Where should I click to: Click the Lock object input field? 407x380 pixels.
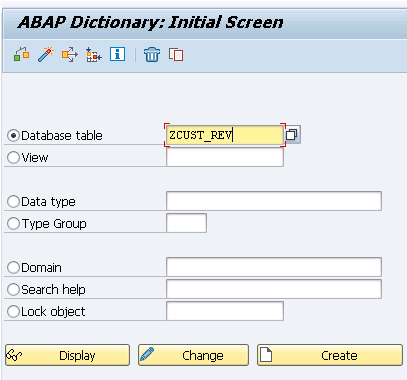coord(225,311)
